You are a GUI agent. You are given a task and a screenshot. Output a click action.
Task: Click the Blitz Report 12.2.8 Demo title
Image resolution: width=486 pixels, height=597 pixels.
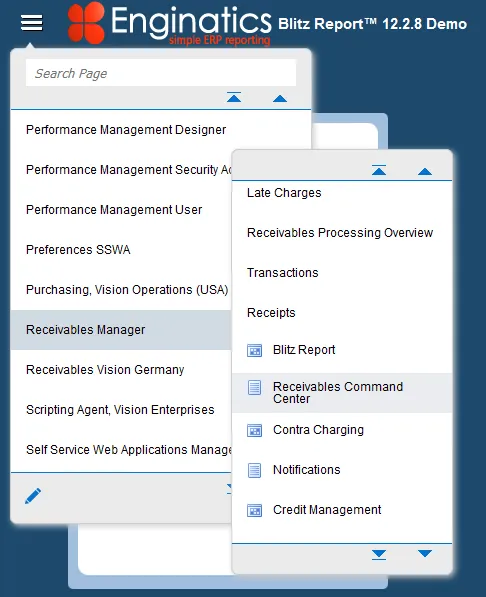(x=372, y=24)
